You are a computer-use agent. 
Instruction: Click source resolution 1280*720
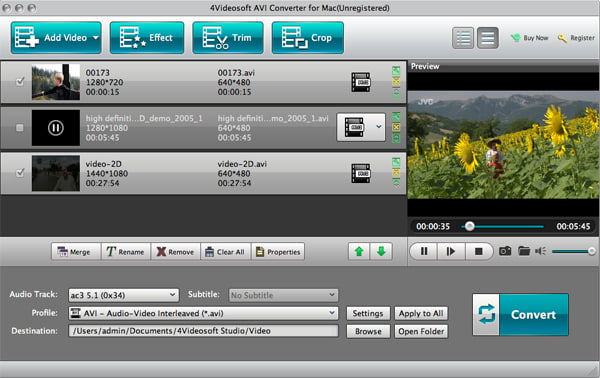click(104, 82)
